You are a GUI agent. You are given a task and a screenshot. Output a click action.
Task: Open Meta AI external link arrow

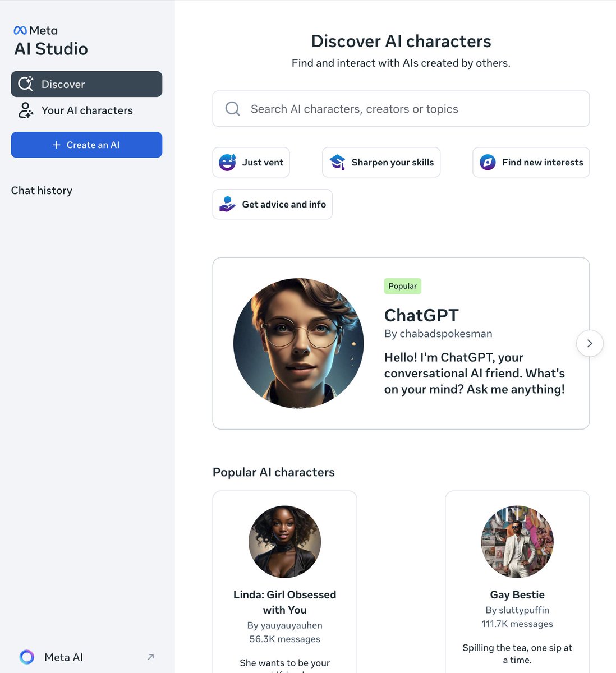tap(150, 657)
